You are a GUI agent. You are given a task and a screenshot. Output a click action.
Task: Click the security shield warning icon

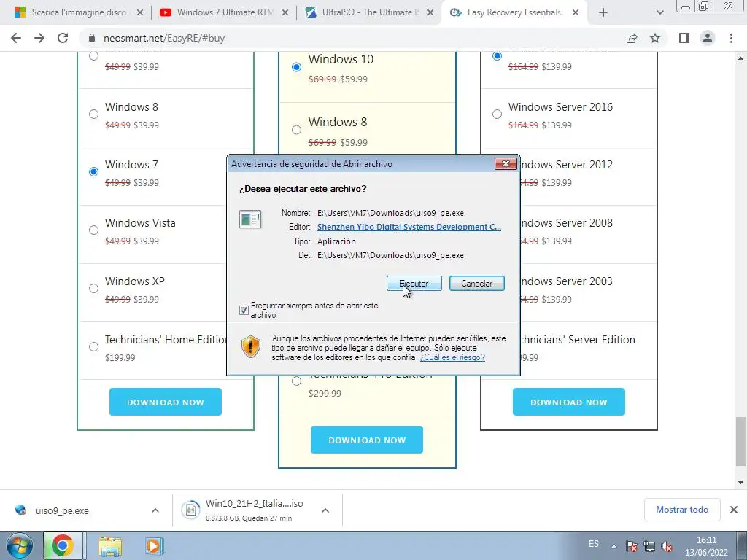pos(251,346)
